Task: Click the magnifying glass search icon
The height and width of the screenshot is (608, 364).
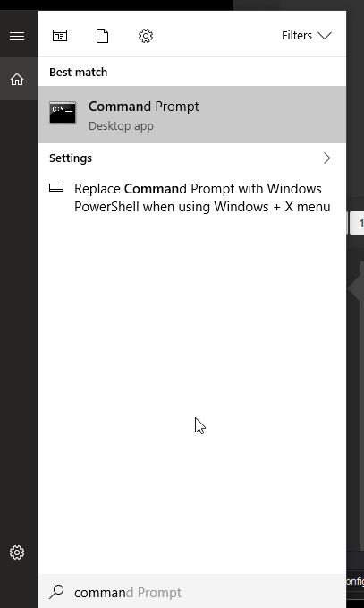Action: 56,592
